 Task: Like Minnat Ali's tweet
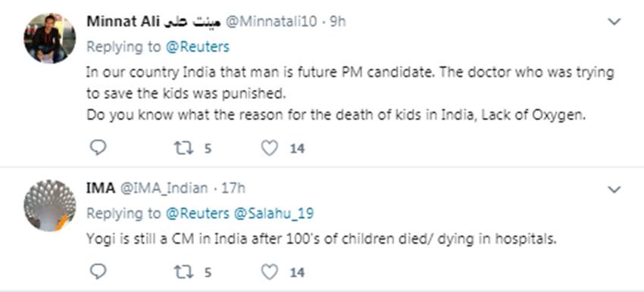[270, 148]
